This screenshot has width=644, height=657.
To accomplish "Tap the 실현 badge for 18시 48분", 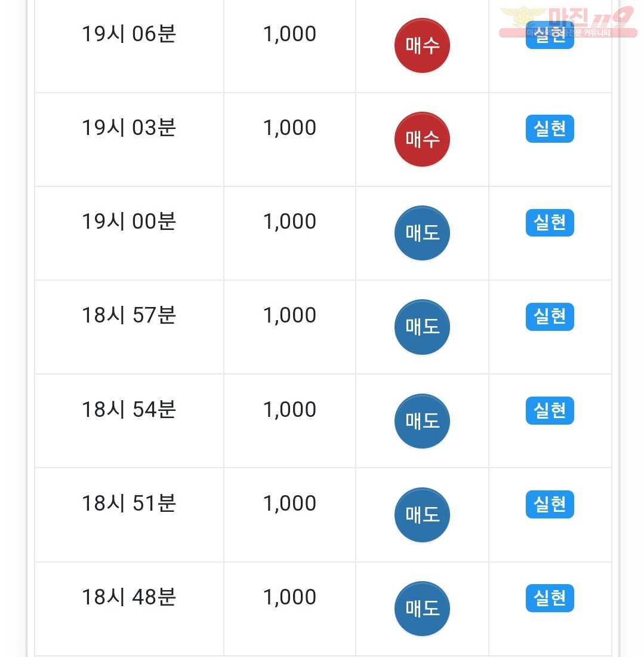I will click(550, 598).
